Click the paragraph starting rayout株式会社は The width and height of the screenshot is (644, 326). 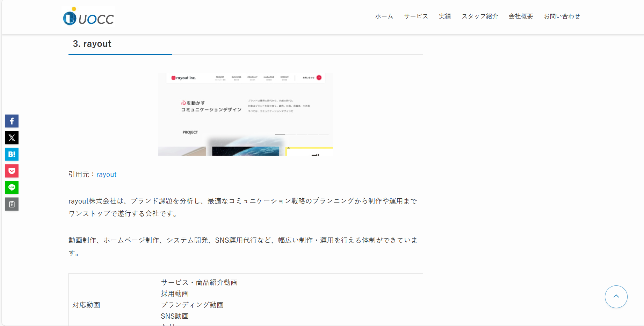coord(243,207)
